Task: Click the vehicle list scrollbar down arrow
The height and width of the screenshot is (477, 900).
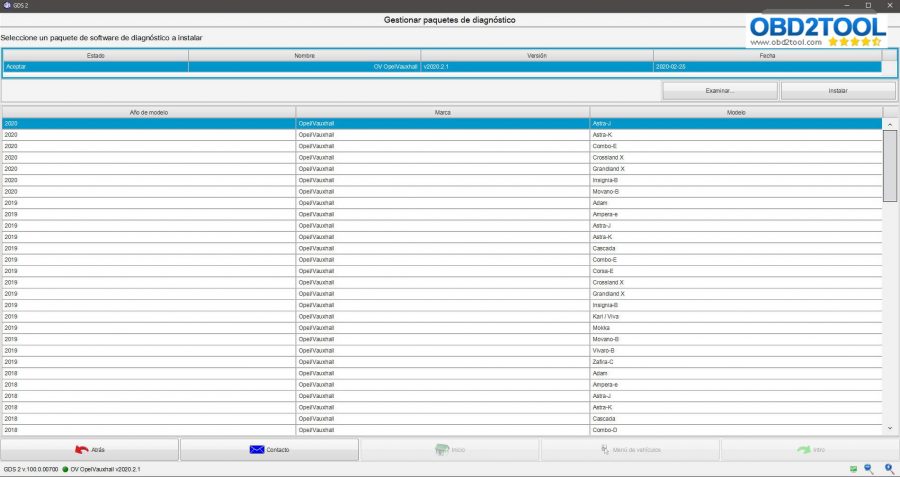Action: (x=890, y=428)
